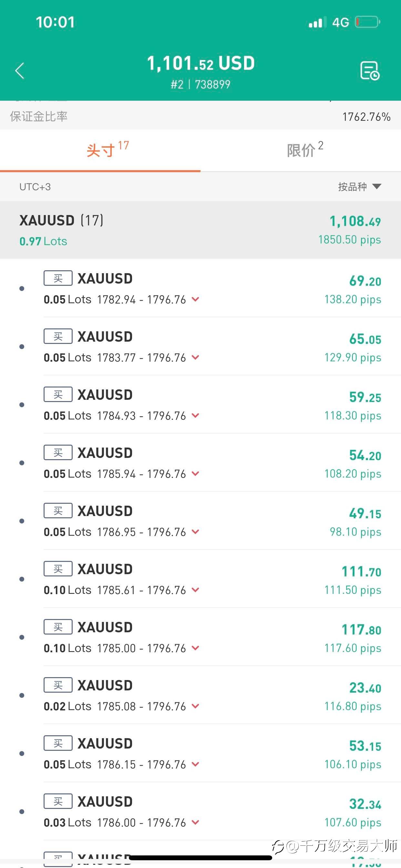Collapse the XAUUSD (17) group header
401x868 pixels.
[x=200, y=230]
